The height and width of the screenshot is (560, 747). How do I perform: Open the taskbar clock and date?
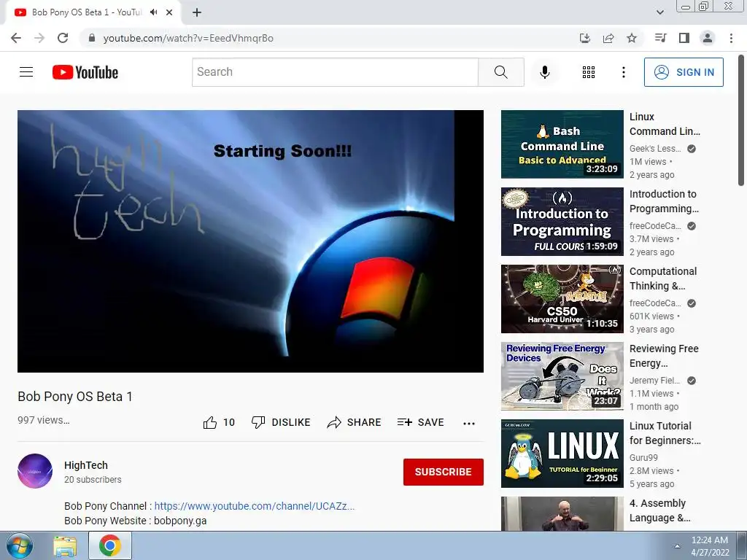point(710,546)
